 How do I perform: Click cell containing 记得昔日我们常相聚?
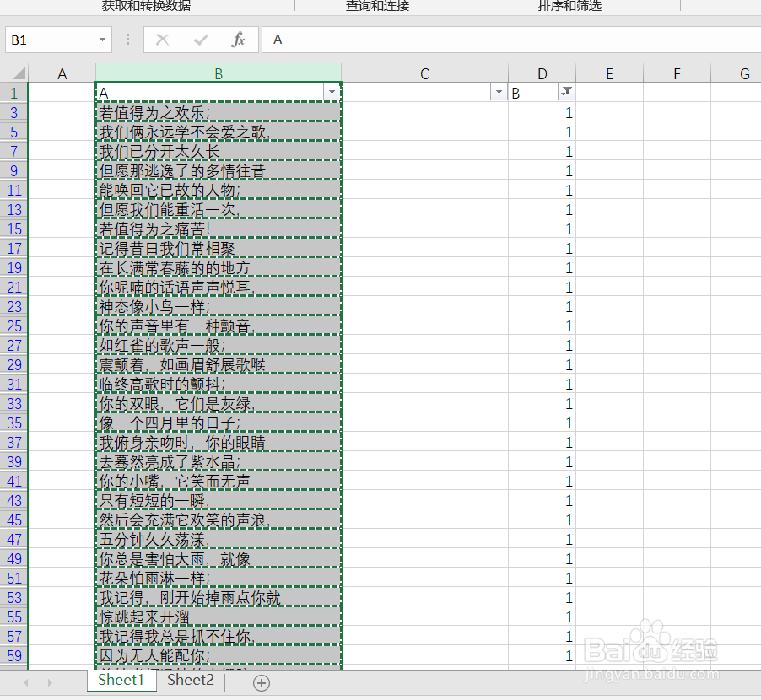coord(219,248)
